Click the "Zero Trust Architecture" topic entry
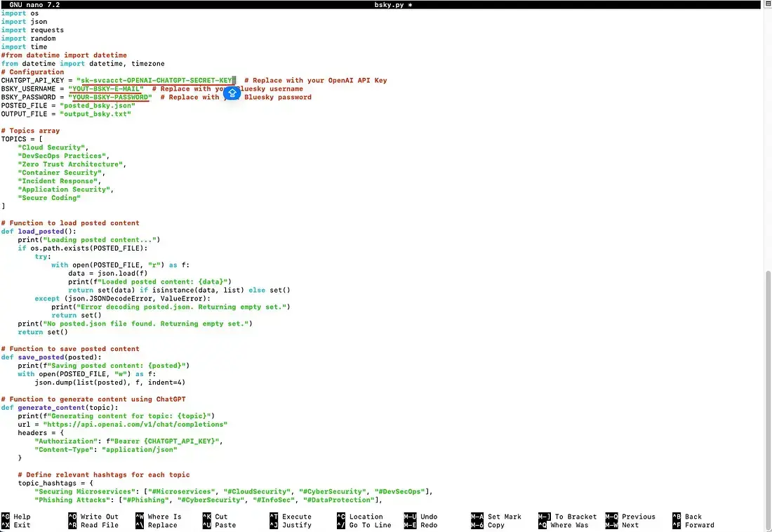 (72, 164)
